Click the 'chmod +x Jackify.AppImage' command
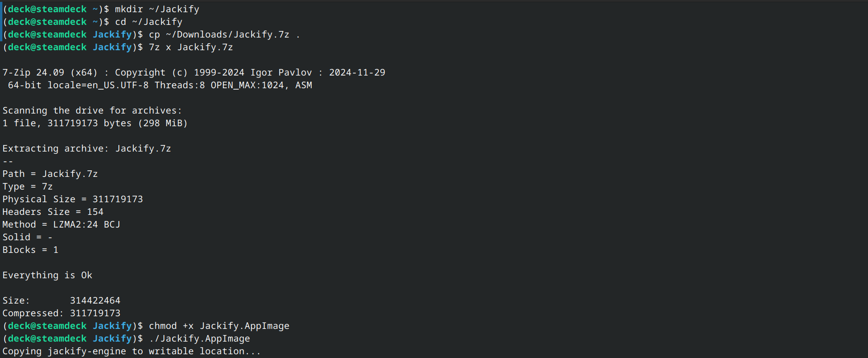This screenshot has height=358, width=868. [219, 326]
